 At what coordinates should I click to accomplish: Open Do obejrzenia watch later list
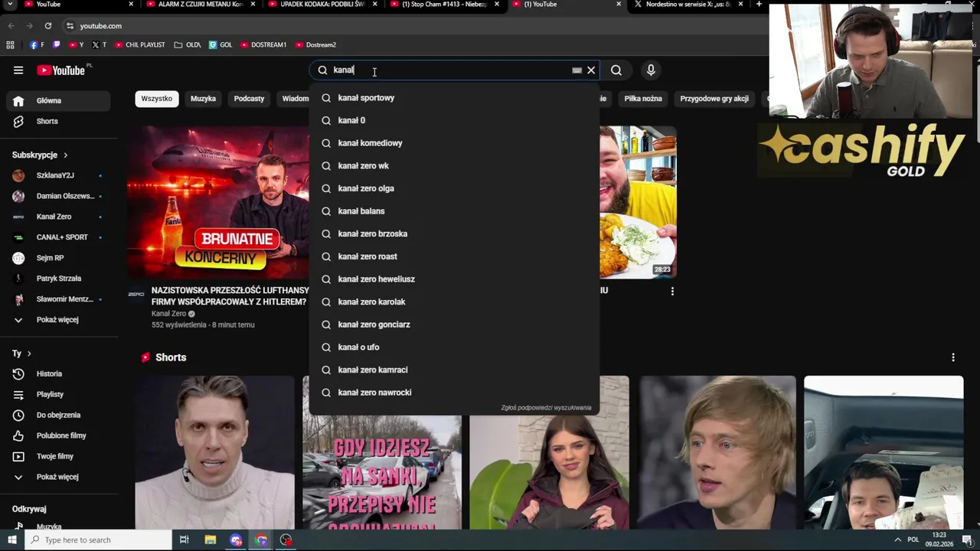(x=58, y=416)
